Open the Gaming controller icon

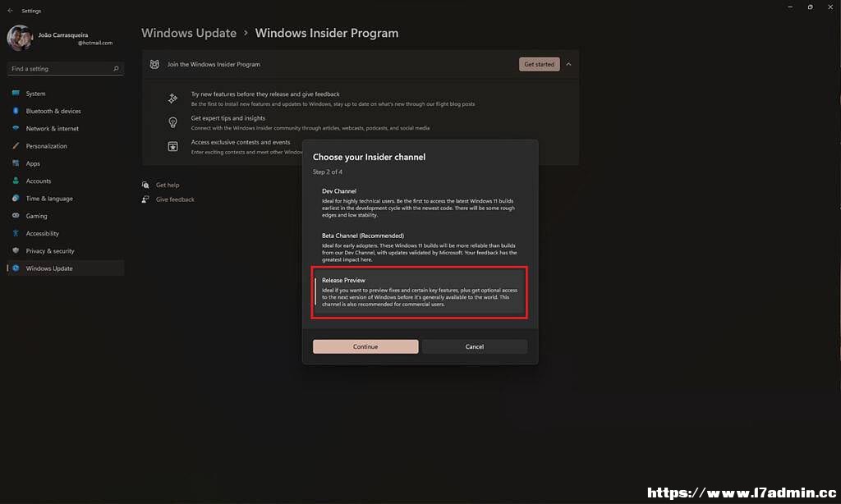point(16,216)
